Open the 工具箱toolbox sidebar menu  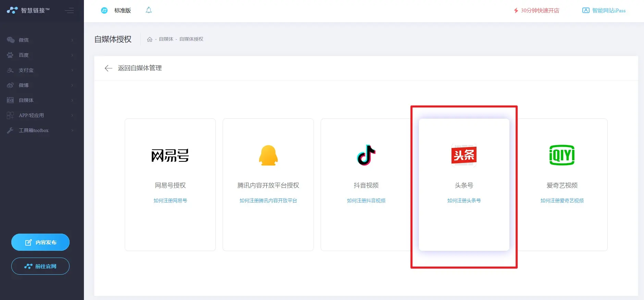click(42, 130)
